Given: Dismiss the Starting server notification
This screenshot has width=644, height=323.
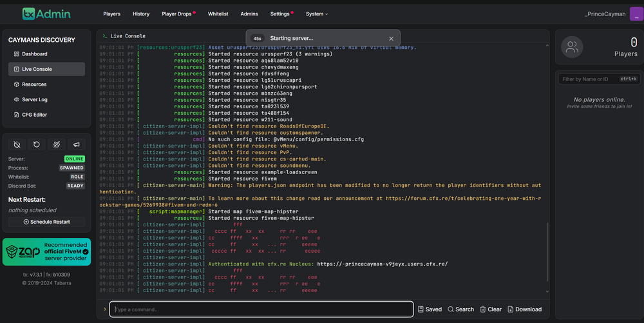Looking at the screenshot, I should [391, 38].
